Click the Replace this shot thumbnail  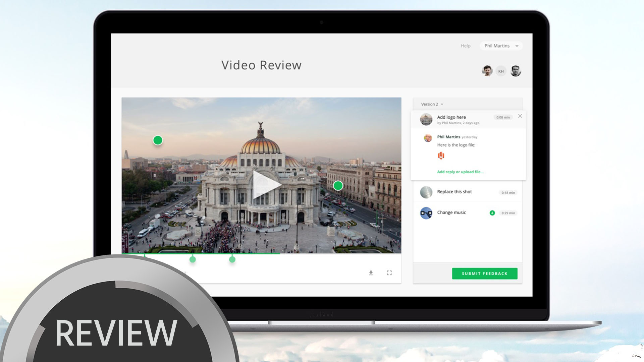[x=426, y=192]
